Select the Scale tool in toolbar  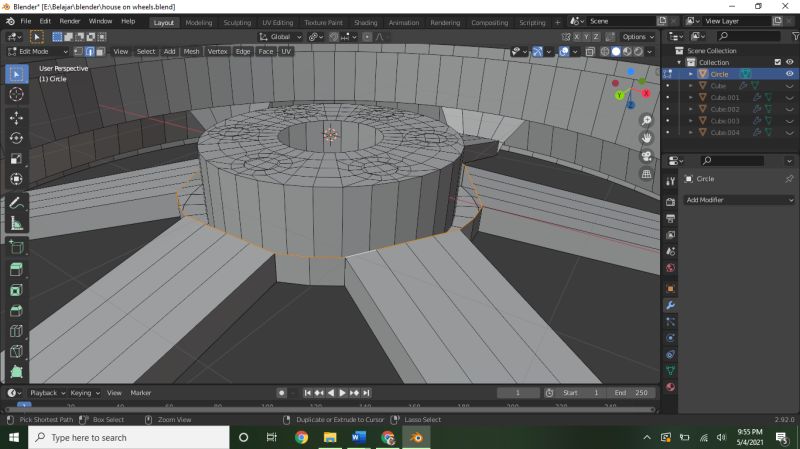16,159
